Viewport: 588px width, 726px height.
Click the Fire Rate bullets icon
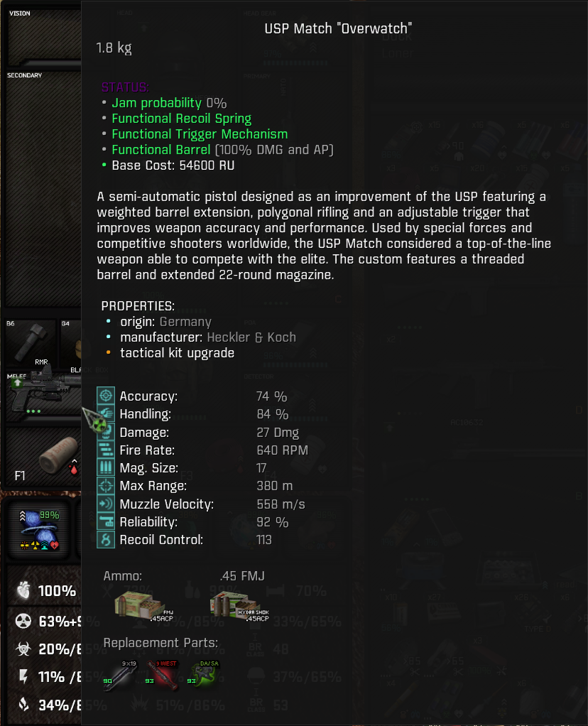(106, 450)
